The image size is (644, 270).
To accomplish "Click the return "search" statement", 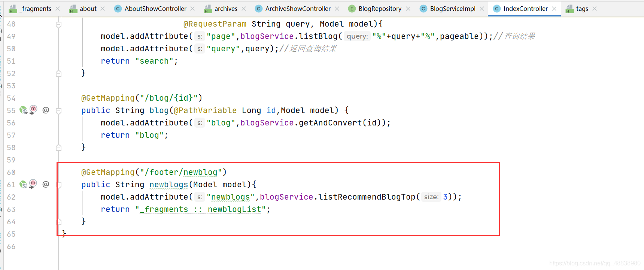I will pyautogui.click(x=139, y=61).
